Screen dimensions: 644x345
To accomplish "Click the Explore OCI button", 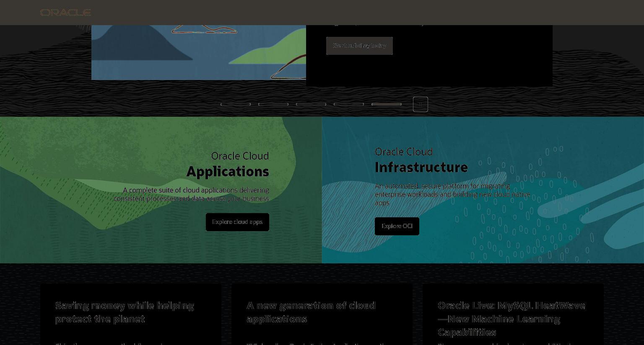I will point(397,226).
